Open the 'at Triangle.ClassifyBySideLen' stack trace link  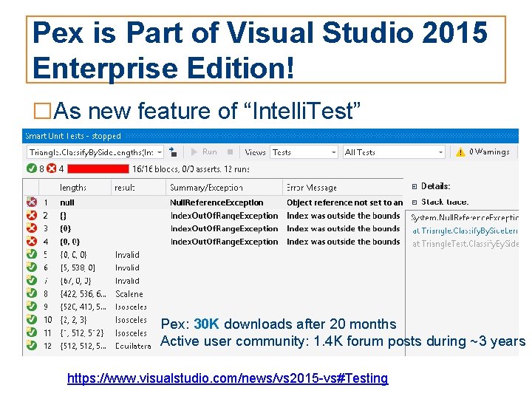coord(465,231)
